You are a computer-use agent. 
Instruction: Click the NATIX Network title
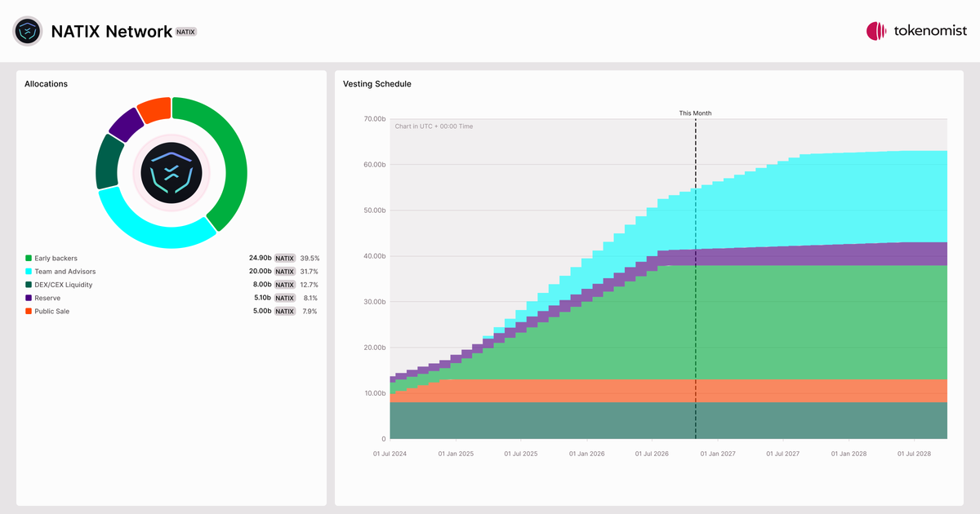tap(111, 31)
